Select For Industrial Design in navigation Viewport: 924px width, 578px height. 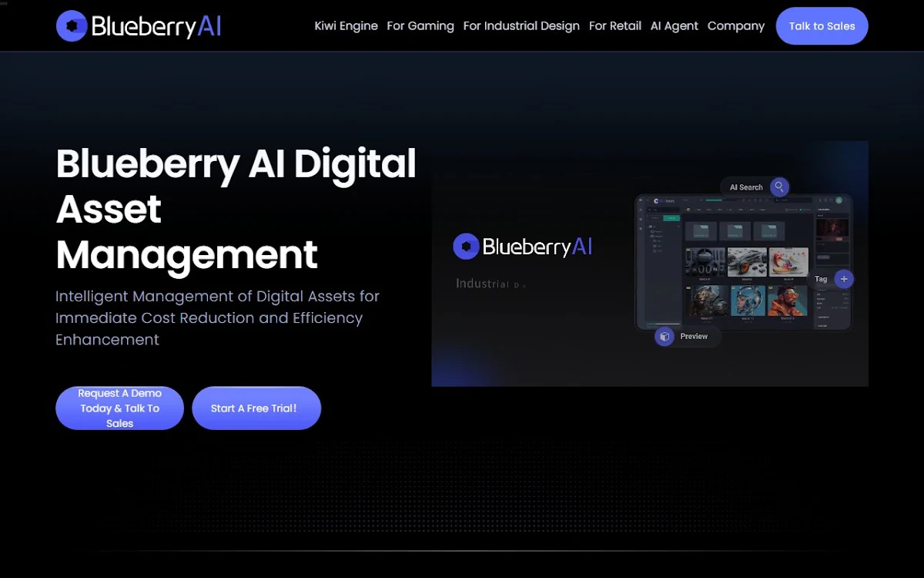tap(521, 26)
